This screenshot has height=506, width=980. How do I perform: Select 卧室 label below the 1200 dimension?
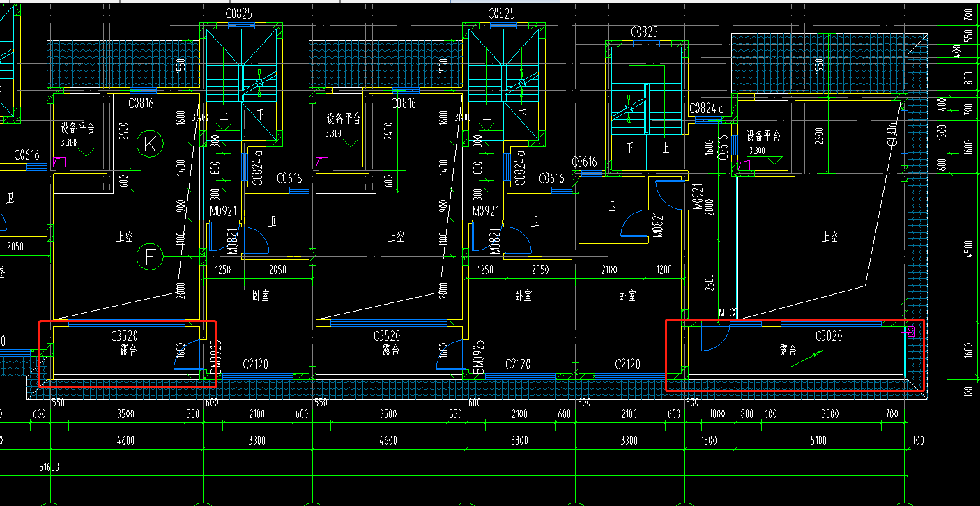click(627, 296)
